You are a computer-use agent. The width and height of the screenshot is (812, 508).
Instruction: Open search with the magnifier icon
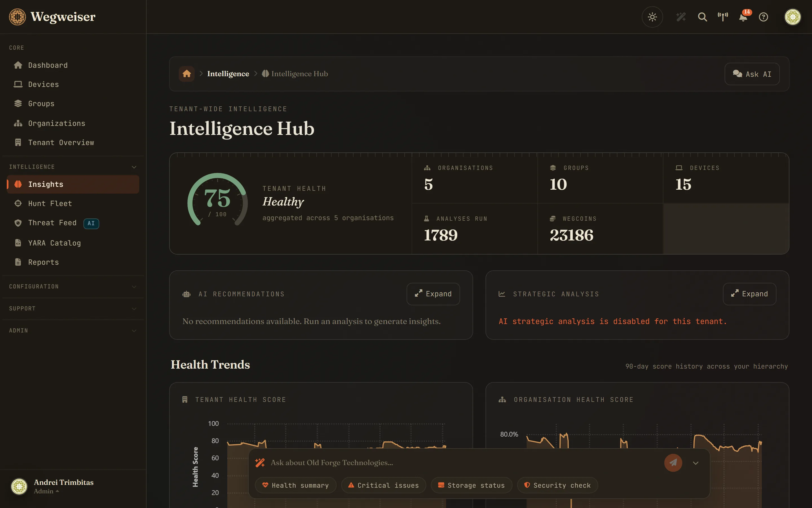702,17
